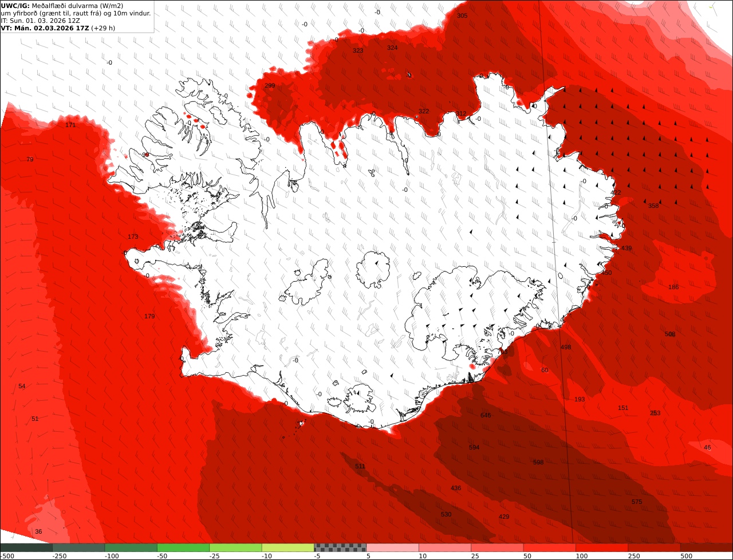Viewport: 733px width, 560px height.
Task: Click the darkest red legend swatch after 500
Action: click(706, 547)
